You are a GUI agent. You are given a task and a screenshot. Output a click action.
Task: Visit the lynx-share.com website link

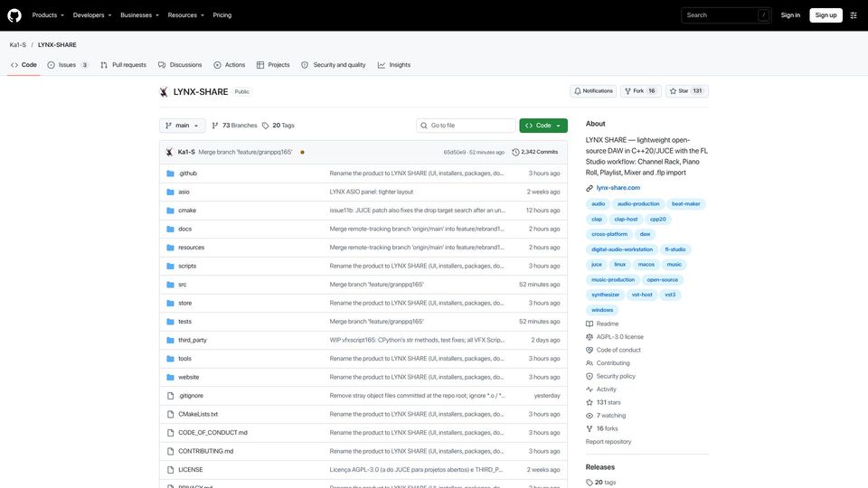coord(618,188)
